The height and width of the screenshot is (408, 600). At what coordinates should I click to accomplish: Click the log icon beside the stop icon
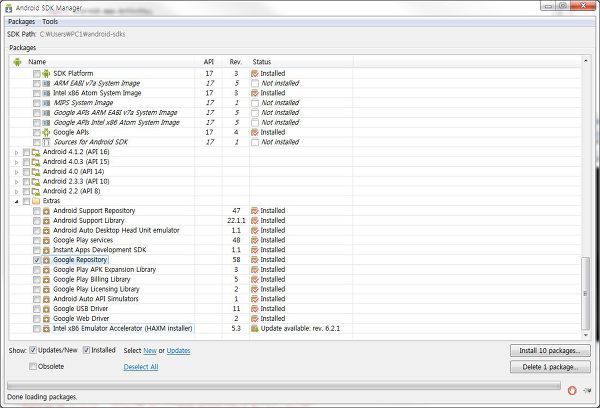point(587,390)
